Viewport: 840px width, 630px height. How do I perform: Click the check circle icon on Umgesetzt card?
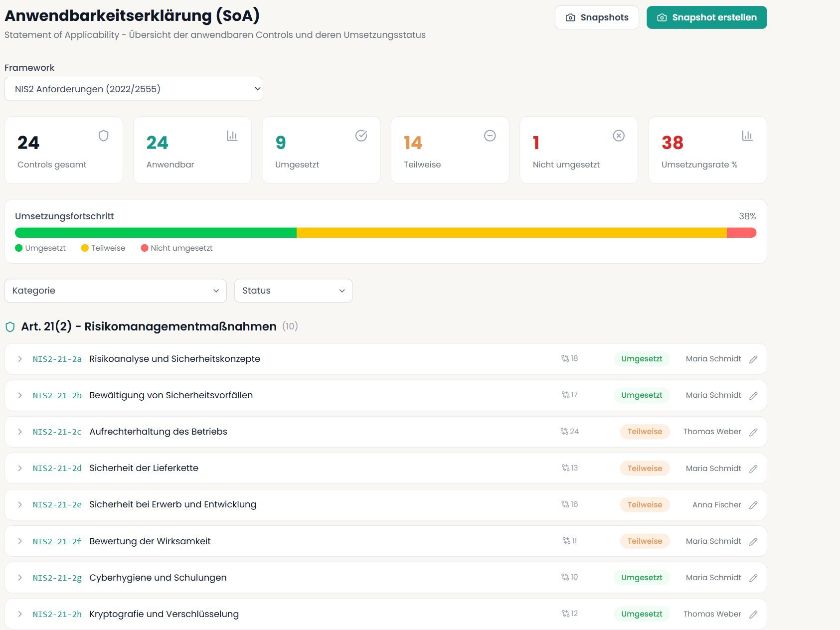[361, 135]
